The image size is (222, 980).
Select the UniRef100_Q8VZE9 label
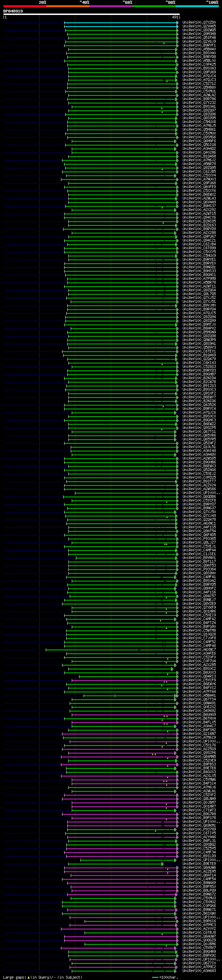coord(199,604)
